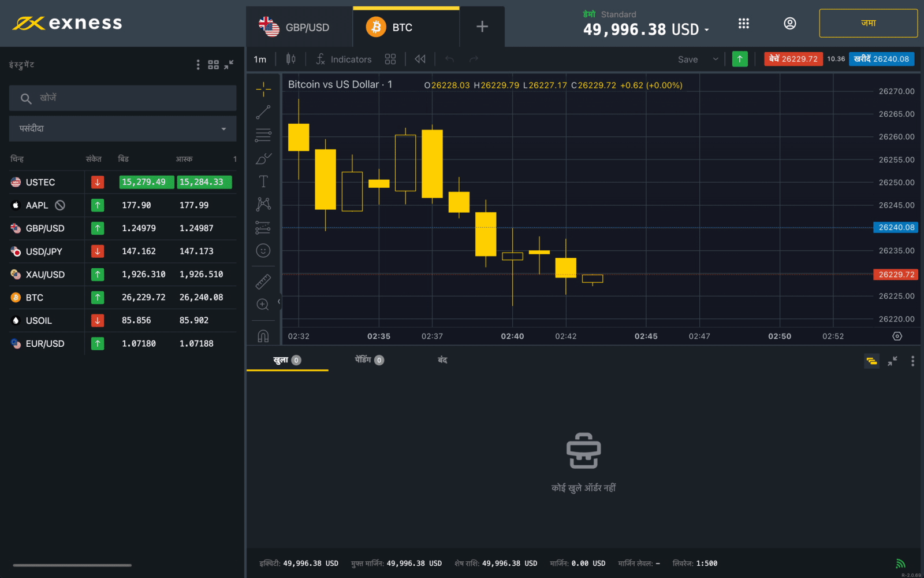Open the candlestick chart type selector
Screen dimensions: 924x578
(291, 59)
